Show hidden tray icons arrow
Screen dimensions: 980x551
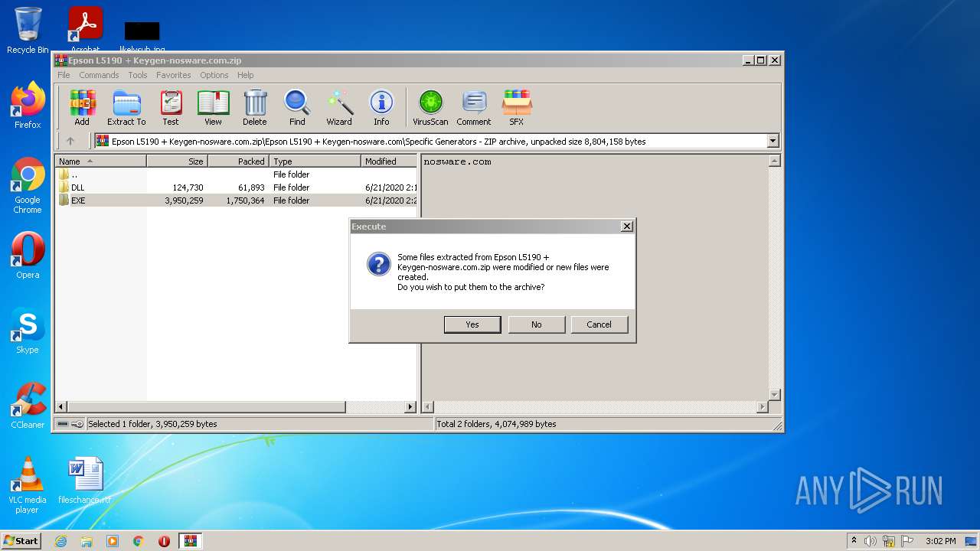(x=854, y=541)
